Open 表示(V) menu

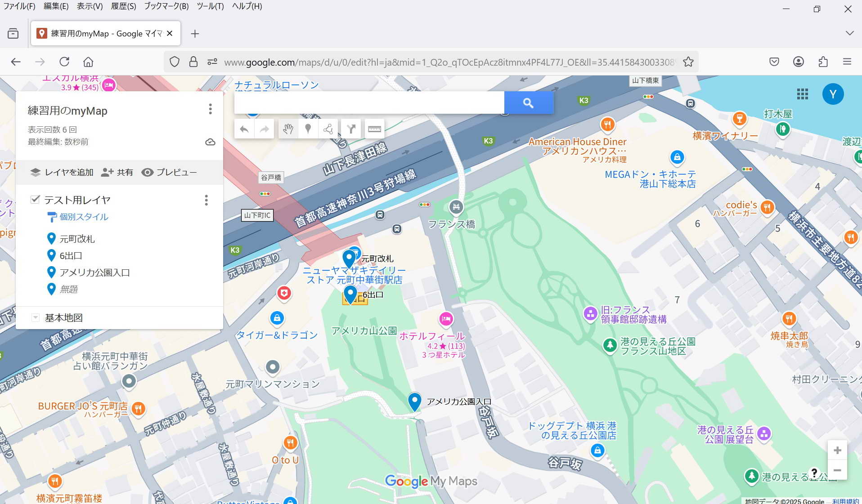pyautogui.click(x=90, y=6)
